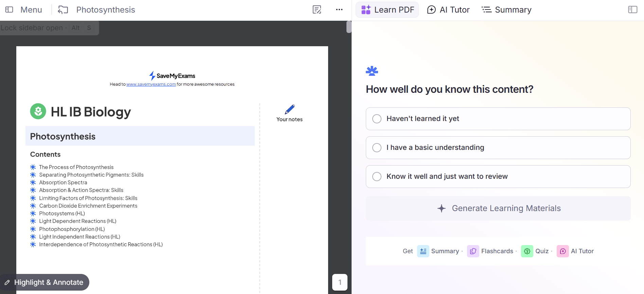Image resolution: width=644 pixels, height=294 pixels.
Task: Click the AI Tutor icon in Get row
Action: (562, 251)
